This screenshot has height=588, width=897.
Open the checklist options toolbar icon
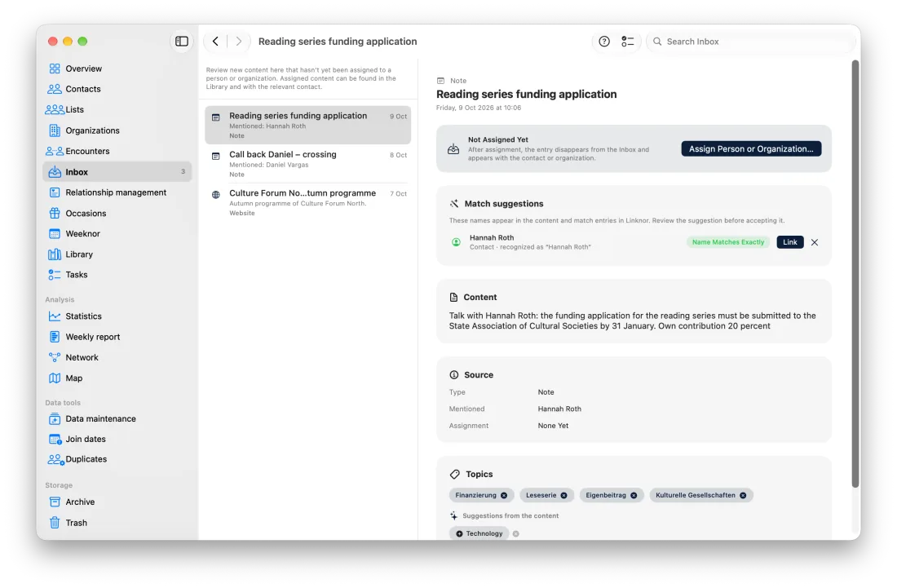[628, 41]
